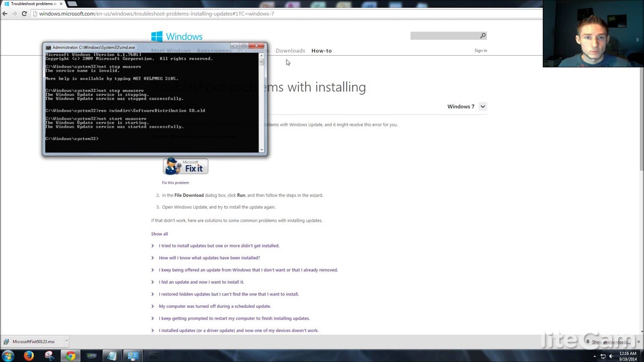Open the Windows 7 version dropdown
The width and height of the screenshot is (644, 362).
point(482,107)
